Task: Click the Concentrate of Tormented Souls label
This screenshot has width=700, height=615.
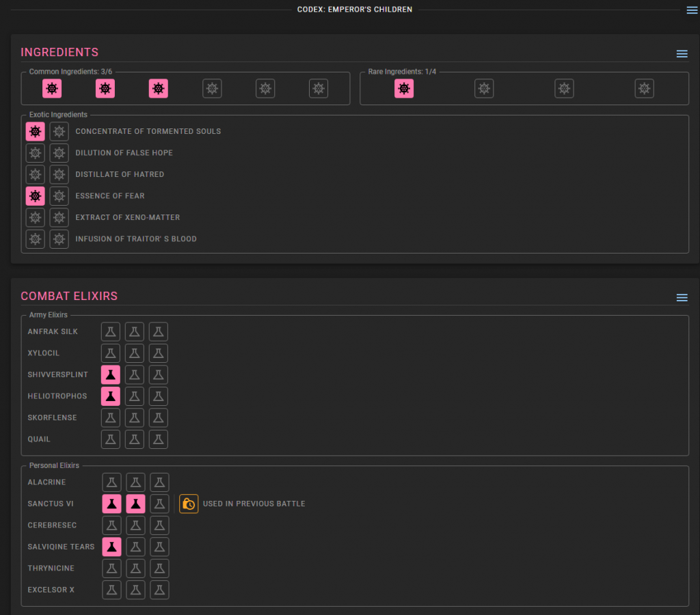Action: click(x=148, y=131)
